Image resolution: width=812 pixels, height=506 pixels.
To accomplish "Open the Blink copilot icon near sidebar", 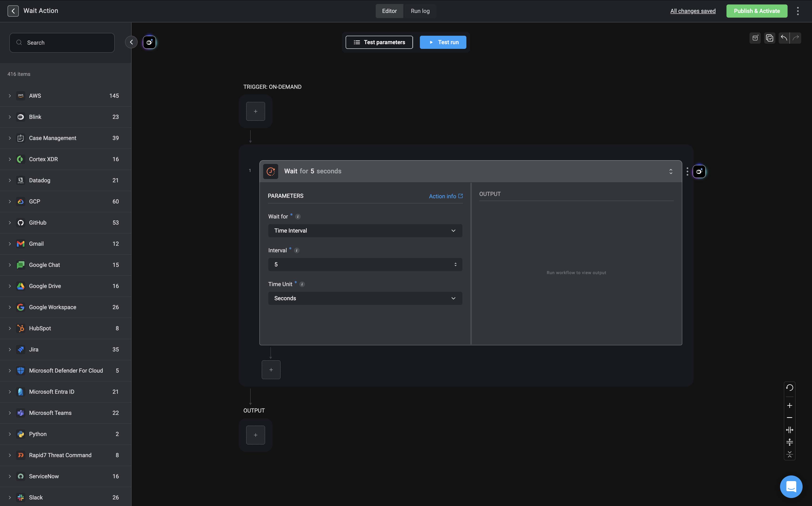I will 149,42.
